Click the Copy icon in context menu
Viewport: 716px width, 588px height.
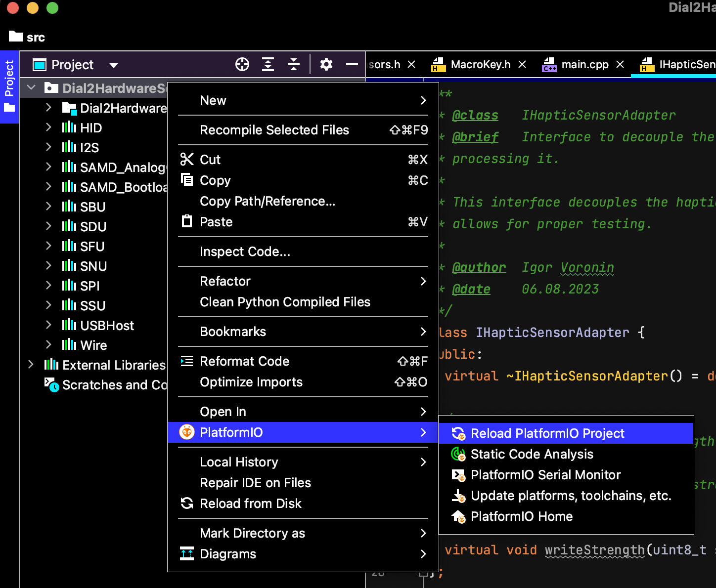187,180
